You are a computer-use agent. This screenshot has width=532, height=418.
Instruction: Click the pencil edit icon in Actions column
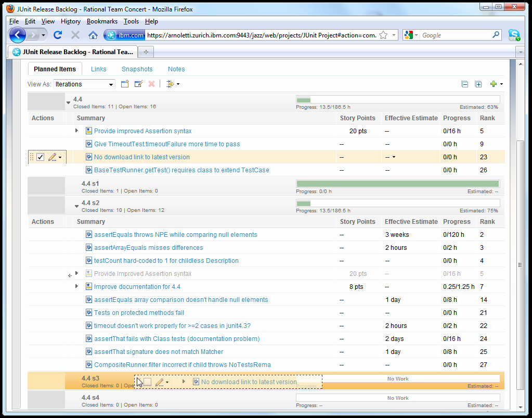52,157
